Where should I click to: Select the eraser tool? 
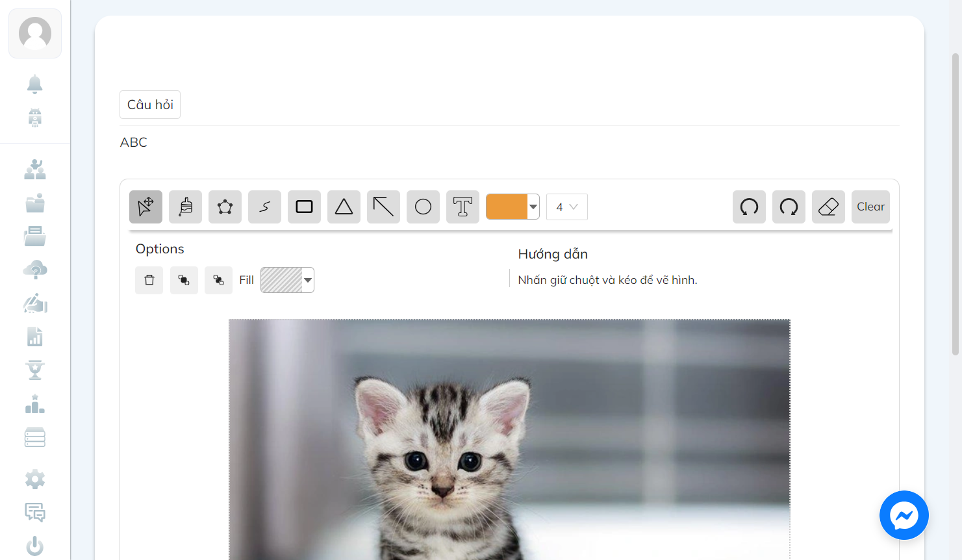click(x=828, y=207)
